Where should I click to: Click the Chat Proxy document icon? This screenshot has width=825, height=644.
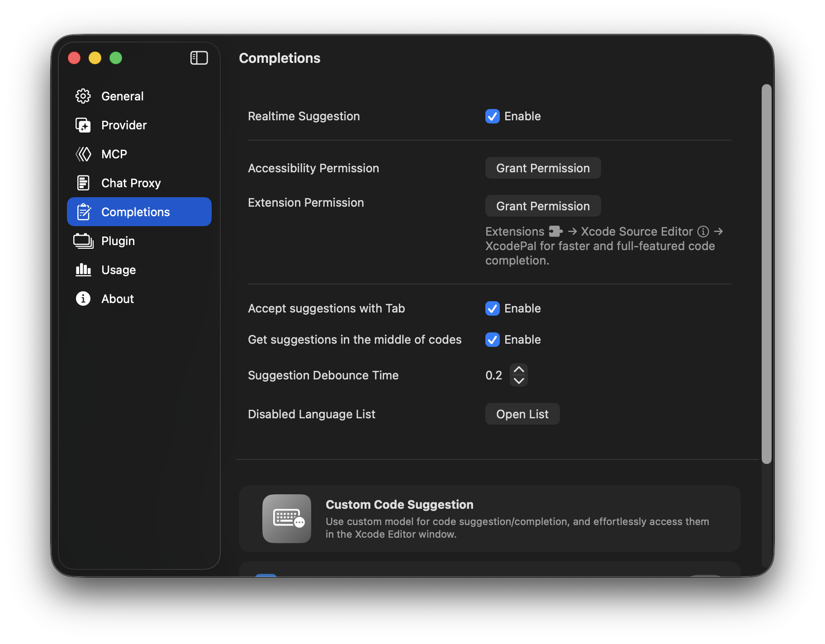(x=83, y=183)
